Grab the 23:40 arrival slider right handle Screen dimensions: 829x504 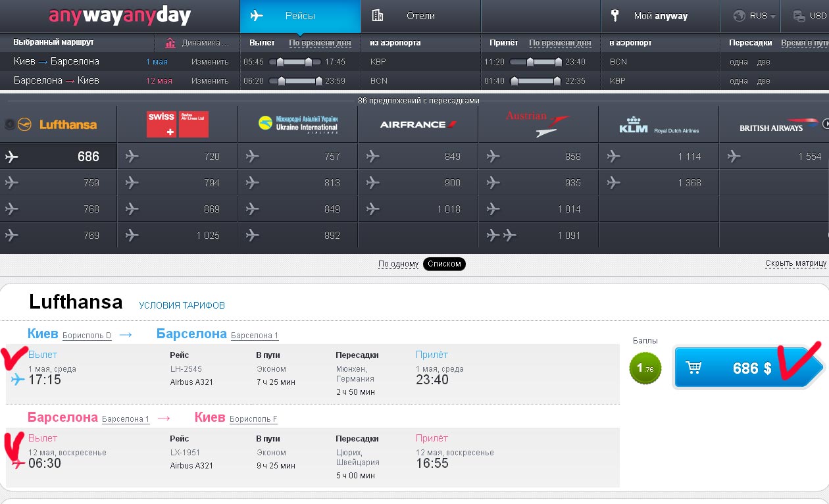559,63
